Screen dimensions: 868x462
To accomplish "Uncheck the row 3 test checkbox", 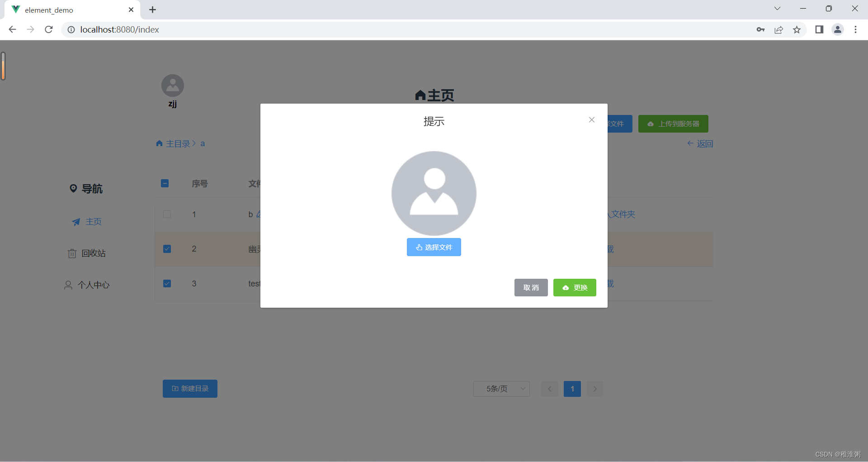I will (x=167, y=283).
